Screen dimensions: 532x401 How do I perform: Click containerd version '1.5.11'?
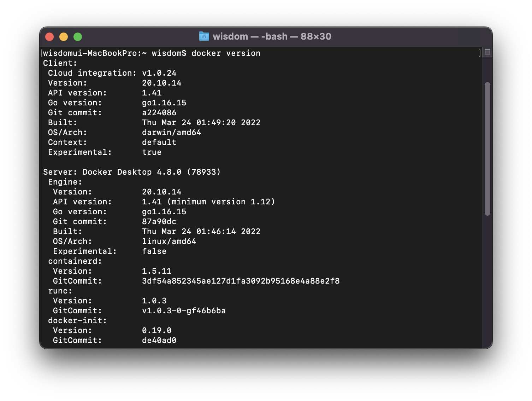coord(157,271)
